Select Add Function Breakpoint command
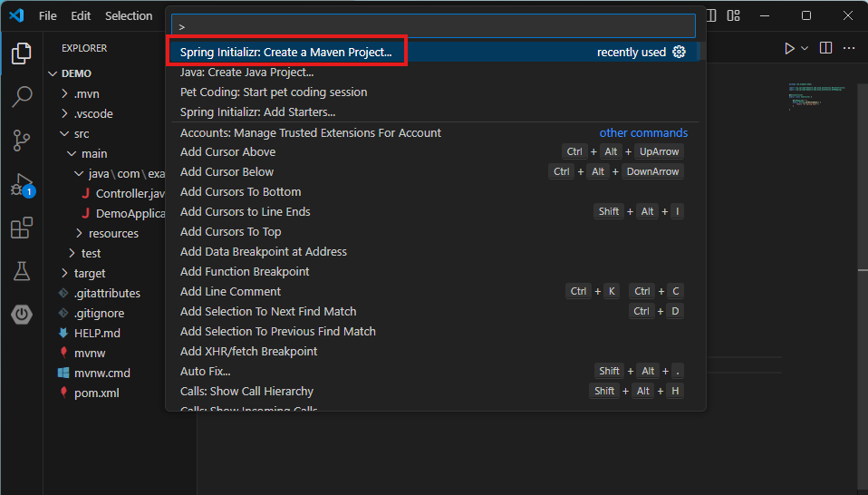868x495 pixels. pyautogui.click(x=435, y=271)
